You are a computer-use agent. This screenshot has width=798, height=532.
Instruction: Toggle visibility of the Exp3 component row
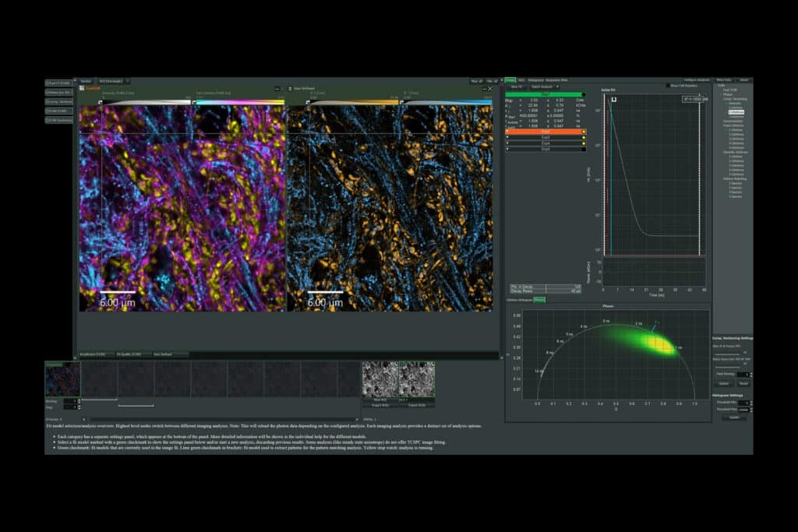point(507,138)
